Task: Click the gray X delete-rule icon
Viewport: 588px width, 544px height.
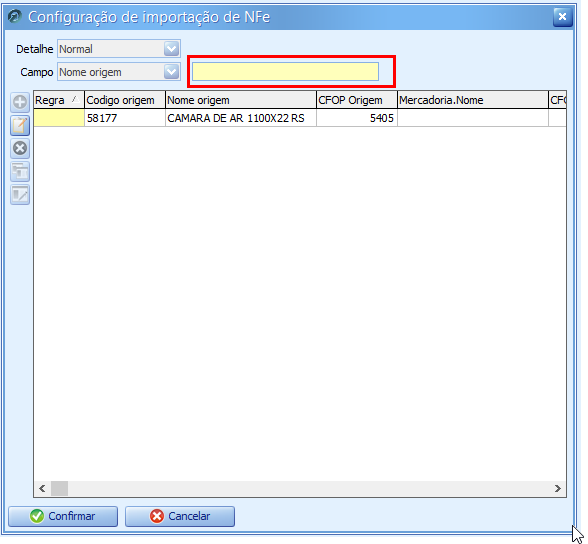Action: click(x=20, y=148)
